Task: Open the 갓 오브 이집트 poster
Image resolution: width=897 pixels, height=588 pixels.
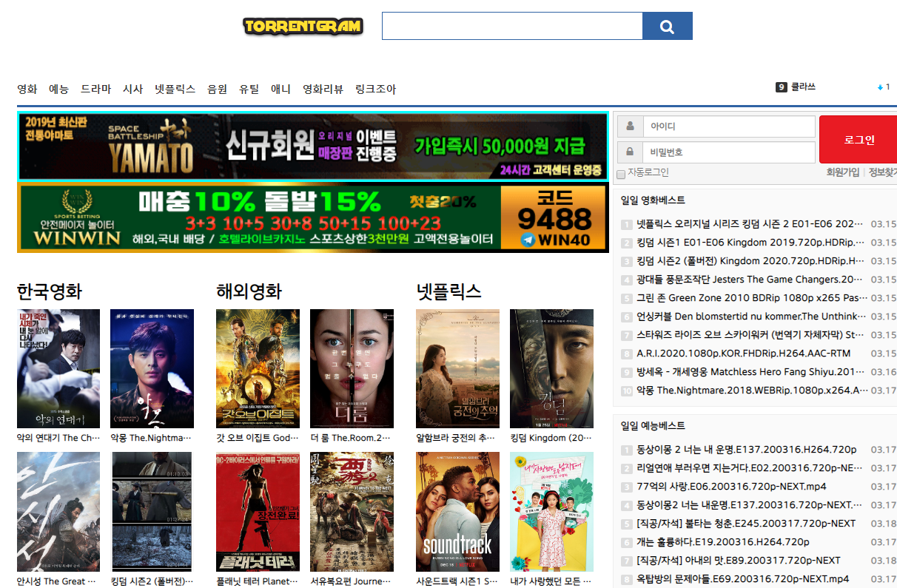Action: (x=258, y=368)
